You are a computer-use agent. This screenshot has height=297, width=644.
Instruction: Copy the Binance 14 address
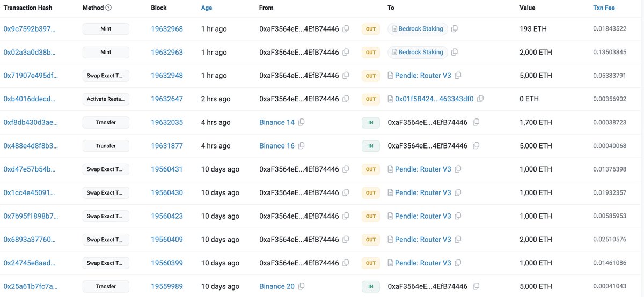click(x=302, y=122)
